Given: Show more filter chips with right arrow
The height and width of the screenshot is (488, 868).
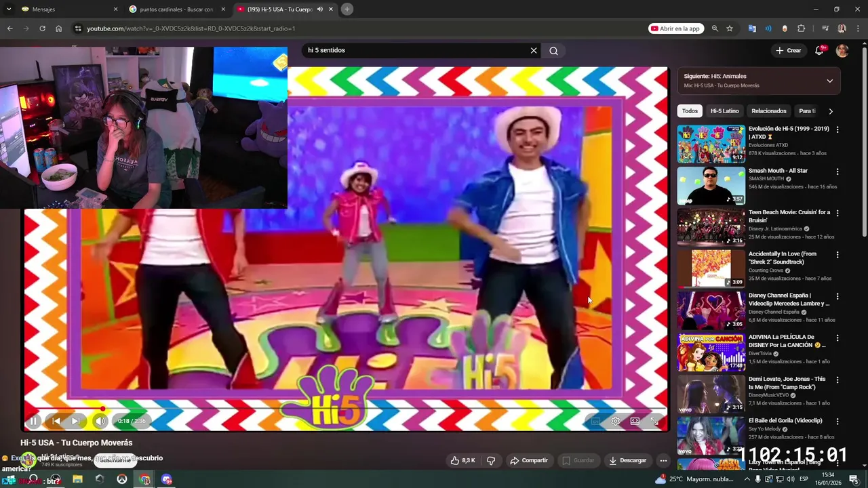Looking at the screenshot, I should coord(831,111).
